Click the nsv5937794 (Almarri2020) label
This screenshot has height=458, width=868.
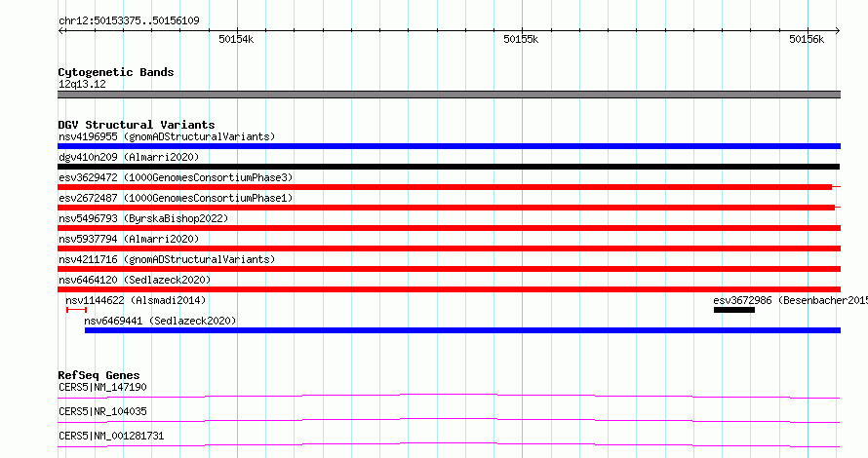coord(129,239)
